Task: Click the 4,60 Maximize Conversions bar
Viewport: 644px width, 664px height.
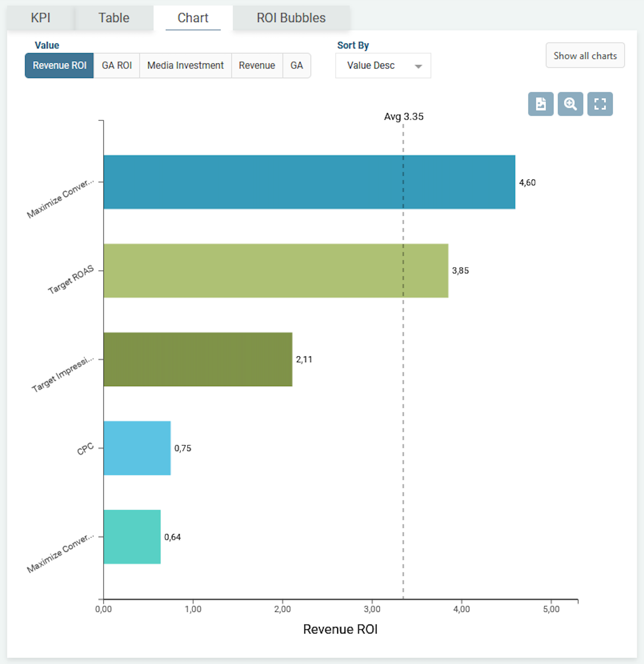Action: click(309, 182)
